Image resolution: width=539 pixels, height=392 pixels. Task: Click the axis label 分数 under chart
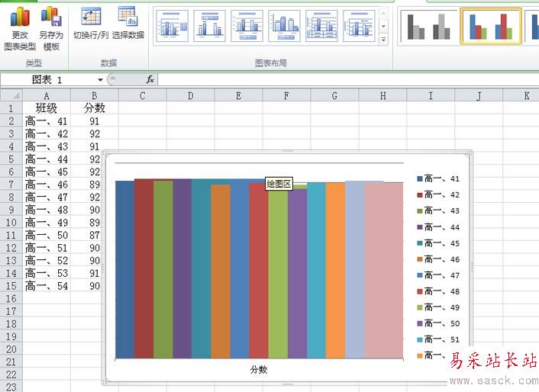(259, 370)
